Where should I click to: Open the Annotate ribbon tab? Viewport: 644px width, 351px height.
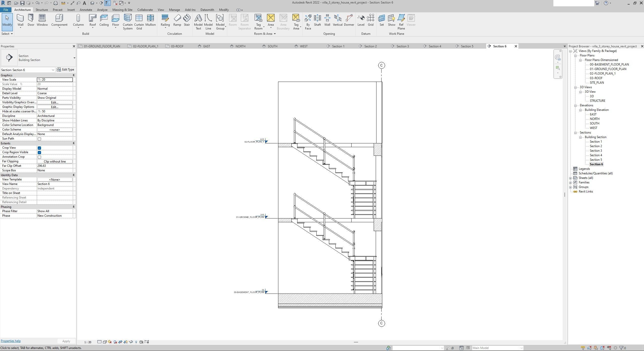pos(86,10)
